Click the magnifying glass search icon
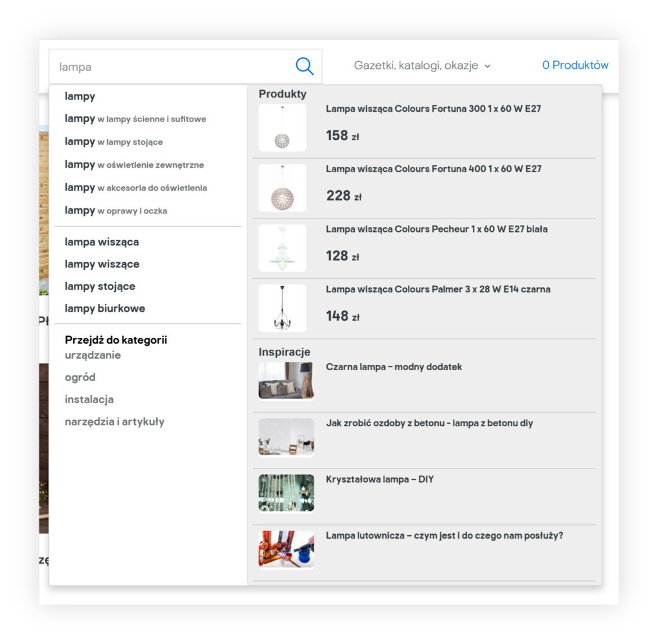This screenshot has width=658, height=644. click(x=305, y=66)
